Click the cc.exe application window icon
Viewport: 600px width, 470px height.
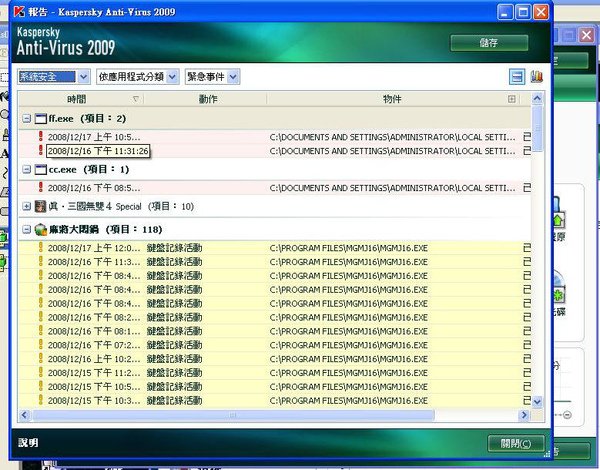pyautogui.click(x=41, y=169)
